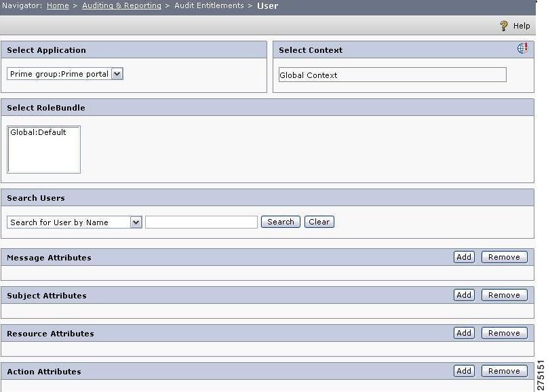Add an Action Attribute
Image resolution: width=548 pixels, height=392 pixels.
pyautogui.click(x=464, y=371)
